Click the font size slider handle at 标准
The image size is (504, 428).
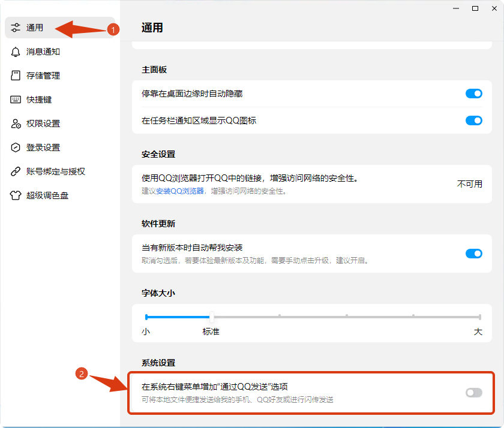211,317
